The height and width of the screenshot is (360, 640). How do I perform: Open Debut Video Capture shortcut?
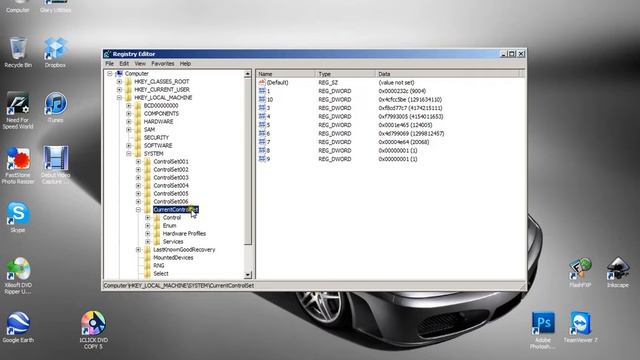click(55, 164)
